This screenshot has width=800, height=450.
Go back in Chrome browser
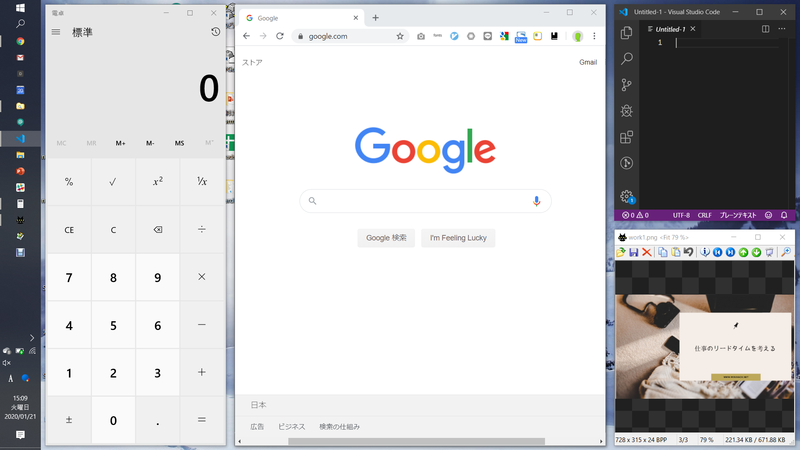click(246, 36)
